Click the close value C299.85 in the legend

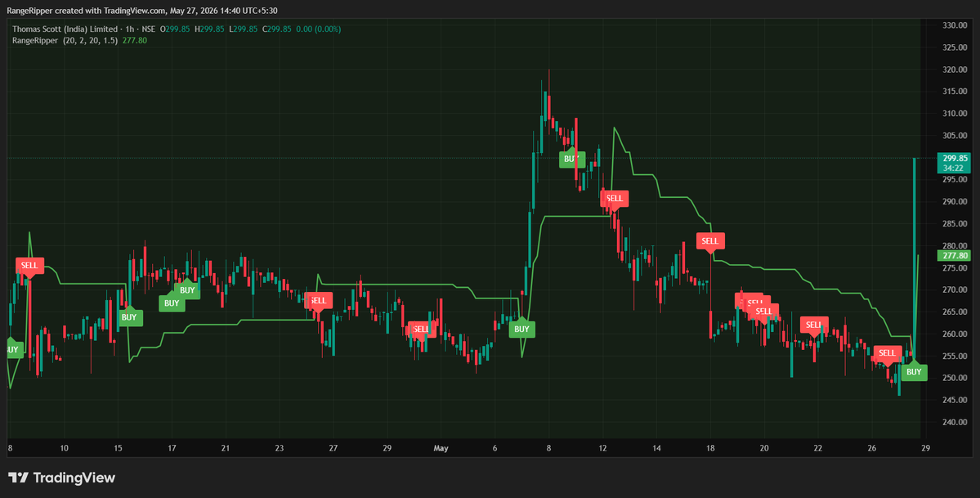pyautogui.click(x=276, y=29)
